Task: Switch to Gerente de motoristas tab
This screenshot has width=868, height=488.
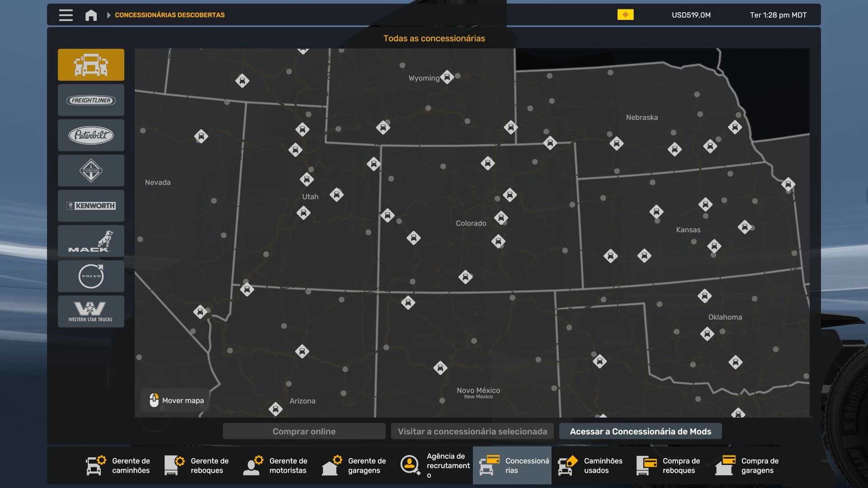Action: click(276, 465)
